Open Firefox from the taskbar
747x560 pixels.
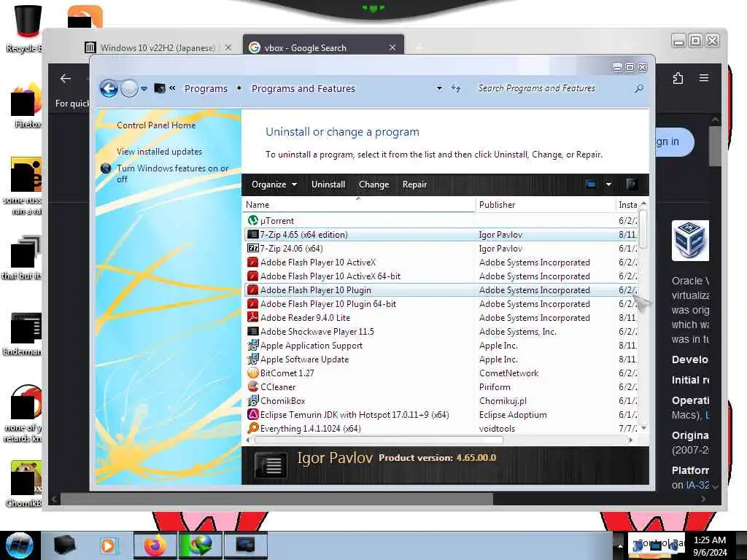(155, 545)
